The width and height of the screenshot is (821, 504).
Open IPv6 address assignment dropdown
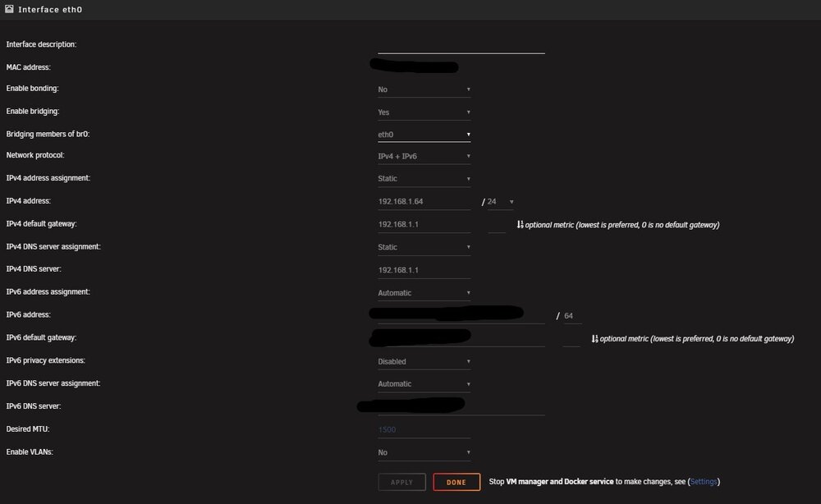click(x=424, y=293)
